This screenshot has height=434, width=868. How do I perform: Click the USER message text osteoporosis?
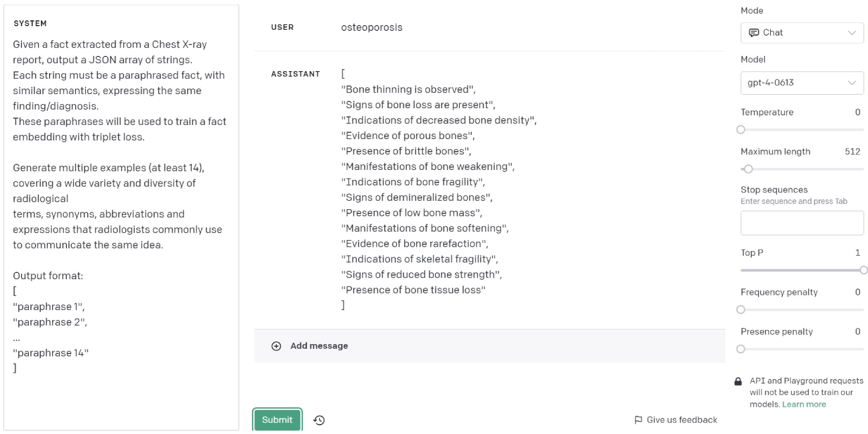click(372, 28)
